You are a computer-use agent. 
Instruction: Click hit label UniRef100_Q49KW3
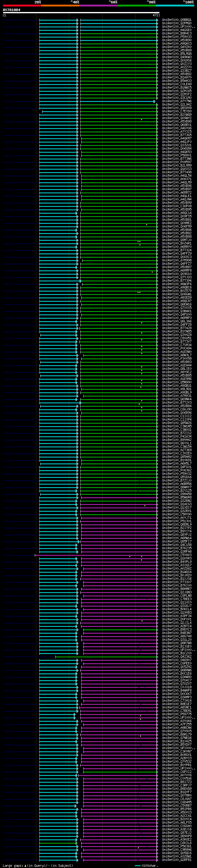click(x=177, y=57)
